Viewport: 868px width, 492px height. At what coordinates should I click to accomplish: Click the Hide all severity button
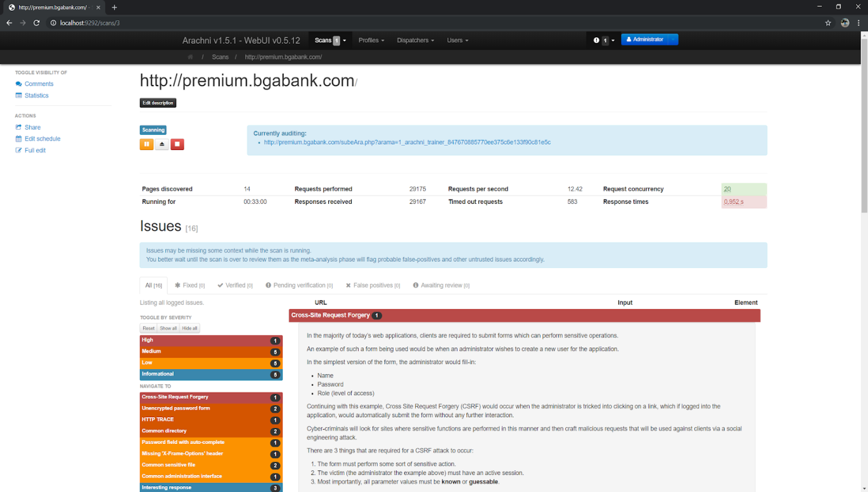tap(190, 329)
